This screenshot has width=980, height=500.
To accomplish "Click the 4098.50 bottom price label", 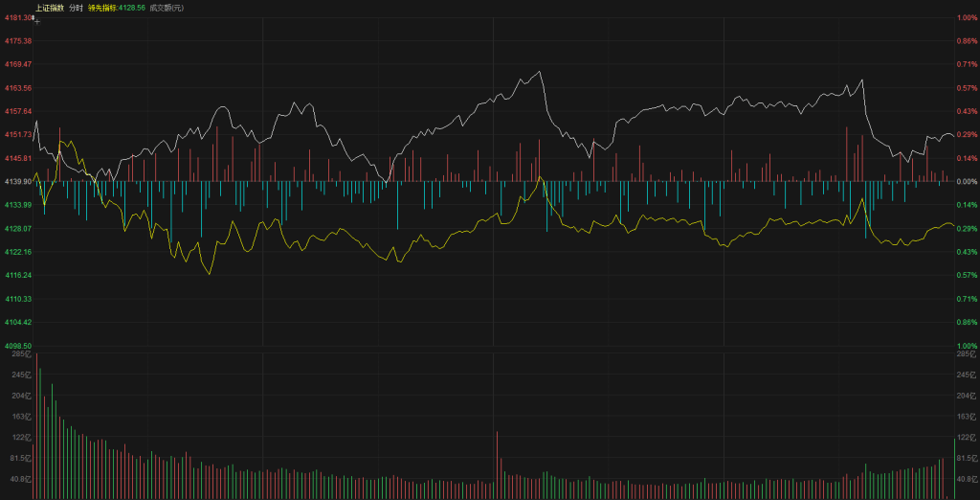I will [x=17, y=346].
